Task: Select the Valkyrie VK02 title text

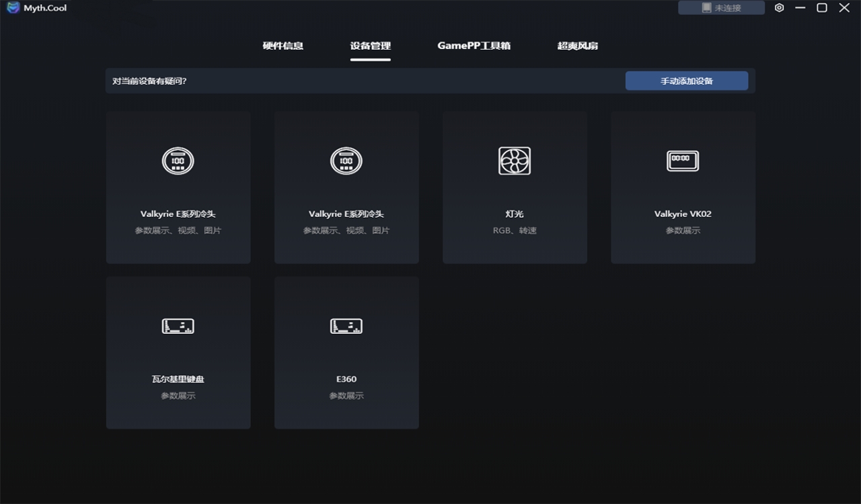Action: 683,214
